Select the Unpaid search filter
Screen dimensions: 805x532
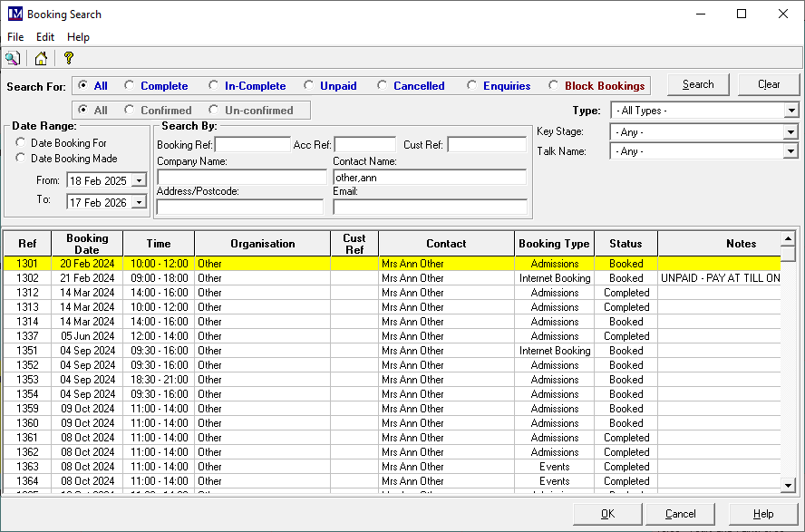(309, 86)
